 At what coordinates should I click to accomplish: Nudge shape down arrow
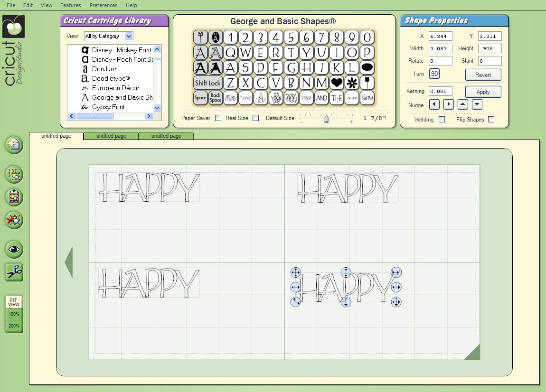tap(477, 104)
